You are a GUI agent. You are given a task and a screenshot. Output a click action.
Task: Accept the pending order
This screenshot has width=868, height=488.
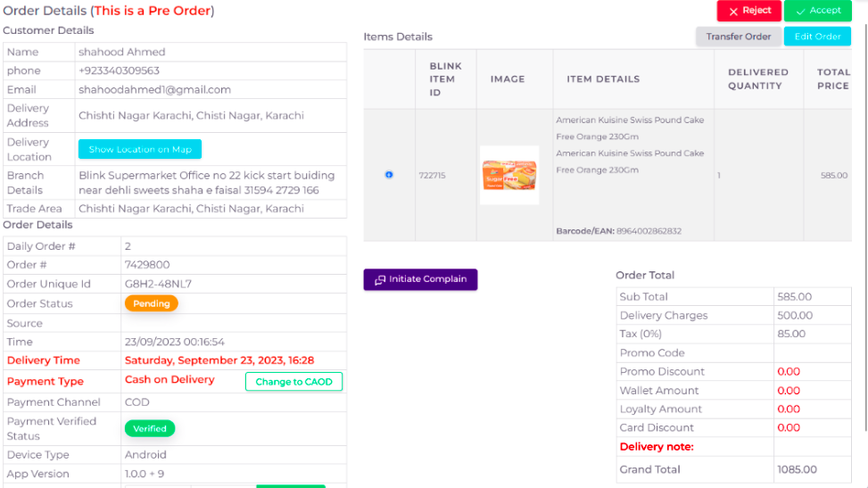[817, 11]
